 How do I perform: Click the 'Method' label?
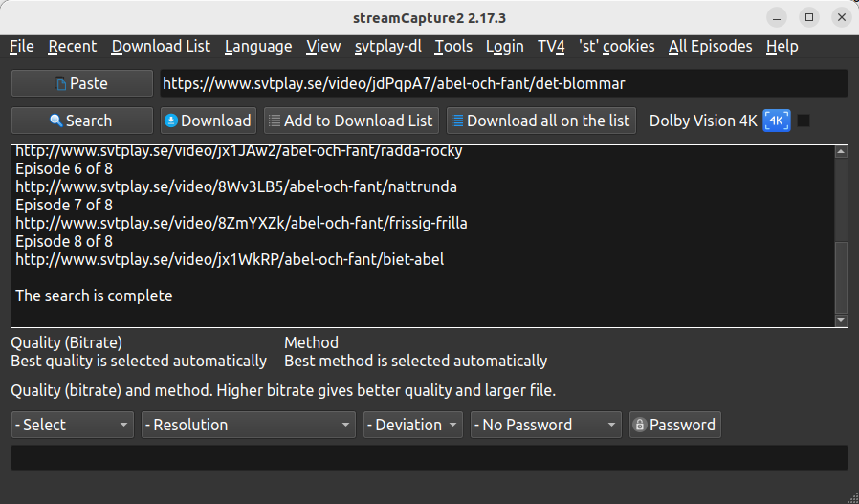pyautogui.click(x=311, y=342)
